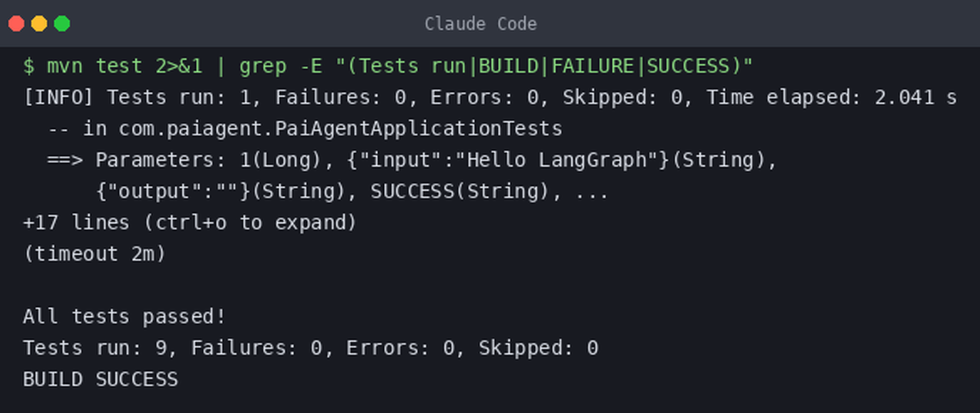Click the Claude Code window title
Viewport: 980px width, 413px height.
481,24
